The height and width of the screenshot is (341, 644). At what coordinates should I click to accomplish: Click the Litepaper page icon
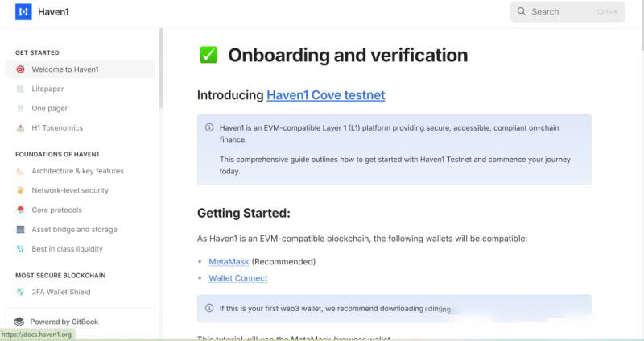point(20,89)
